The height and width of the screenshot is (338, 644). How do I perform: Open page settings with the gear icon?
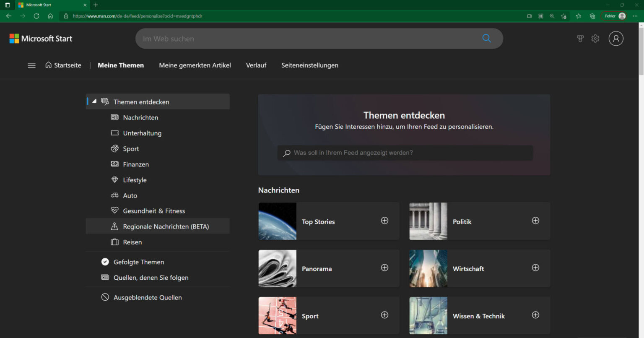pyautogui.click(x=595, y=38)
